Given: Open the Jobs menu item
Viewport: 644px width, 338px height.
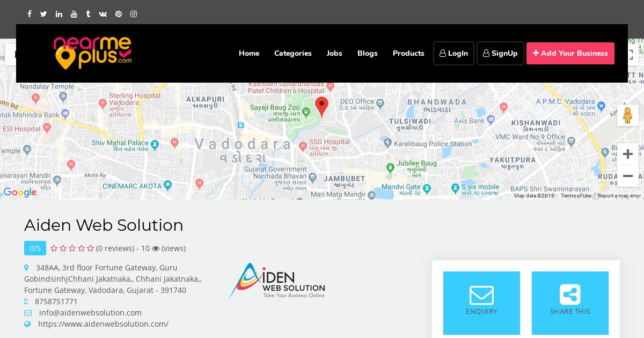Looking at the screenshot, I should [334, 53].
